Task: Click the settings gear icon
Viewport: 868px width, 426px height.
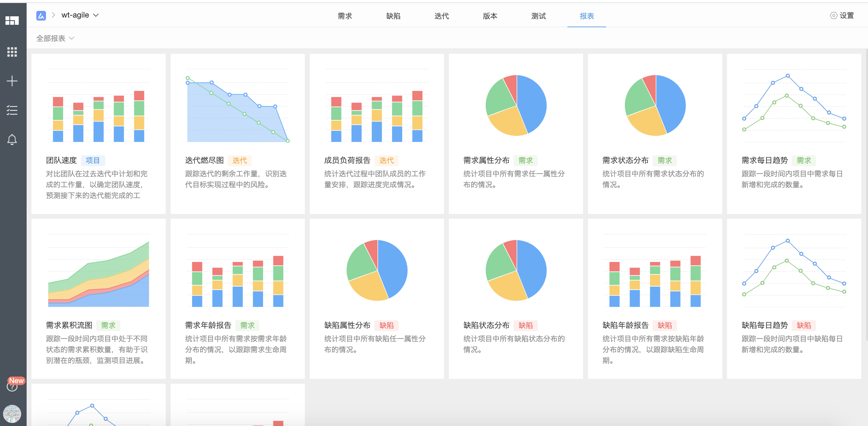Action: 833,15
